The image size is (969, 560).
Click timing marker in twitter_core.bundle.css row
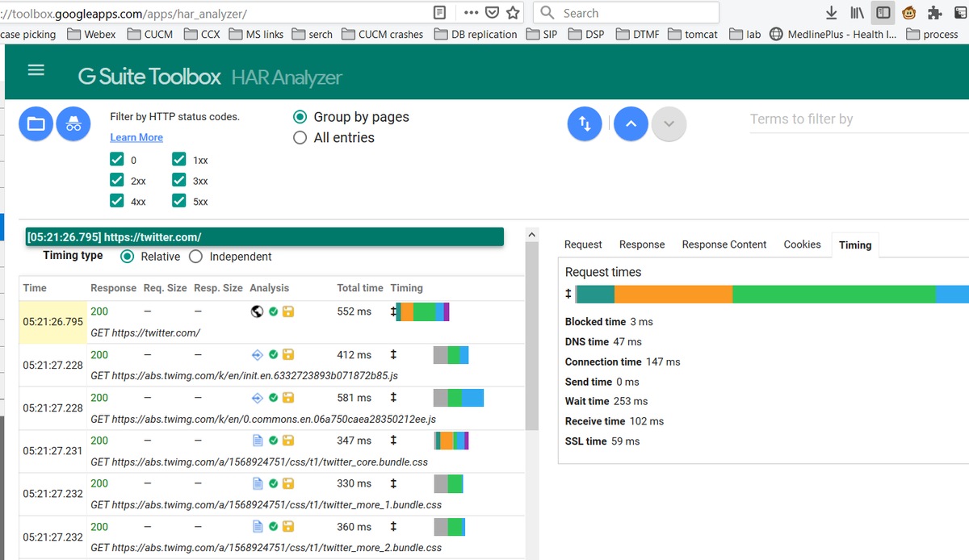click(393, 441)
